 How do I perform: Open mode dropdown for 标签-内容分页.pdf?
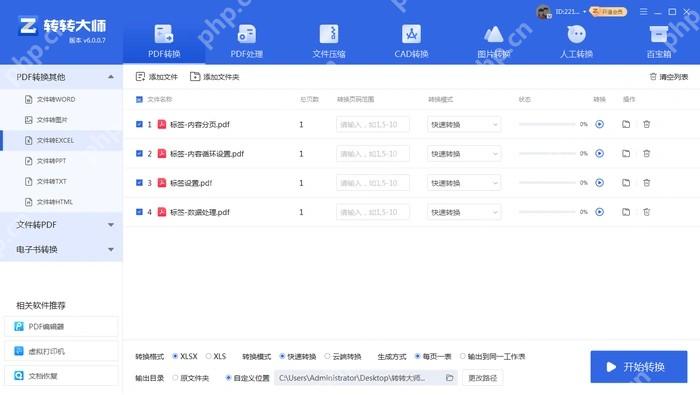[x=464, y=124]
